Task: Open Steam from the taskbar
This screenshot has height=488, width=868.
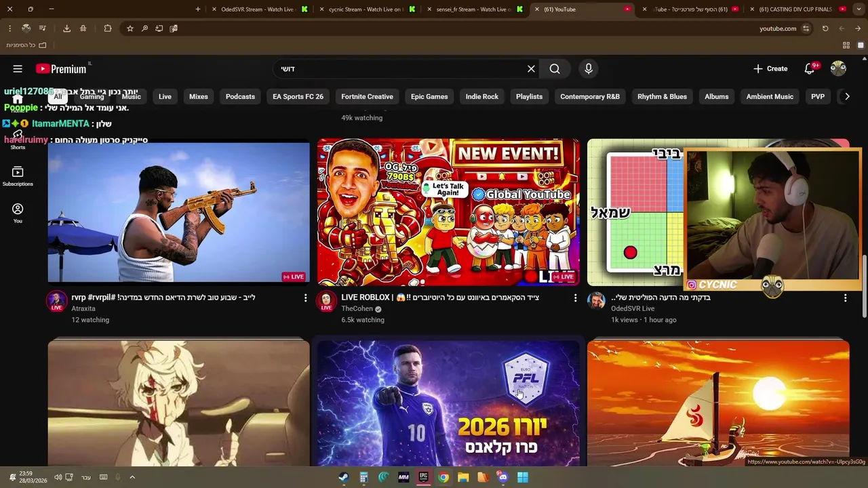Action: (344, 477)
